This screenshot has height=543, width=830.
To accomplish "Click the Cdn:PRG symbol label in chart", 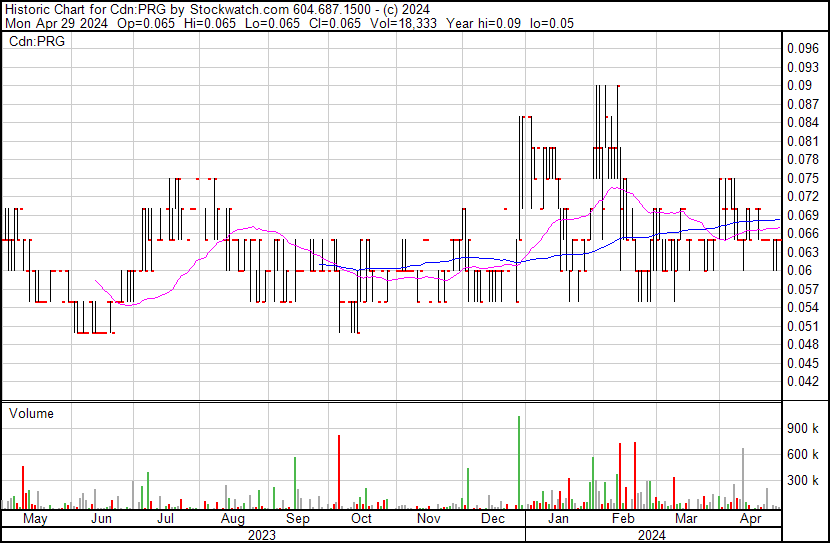I will pyautogui.click(x=37, y=41).
